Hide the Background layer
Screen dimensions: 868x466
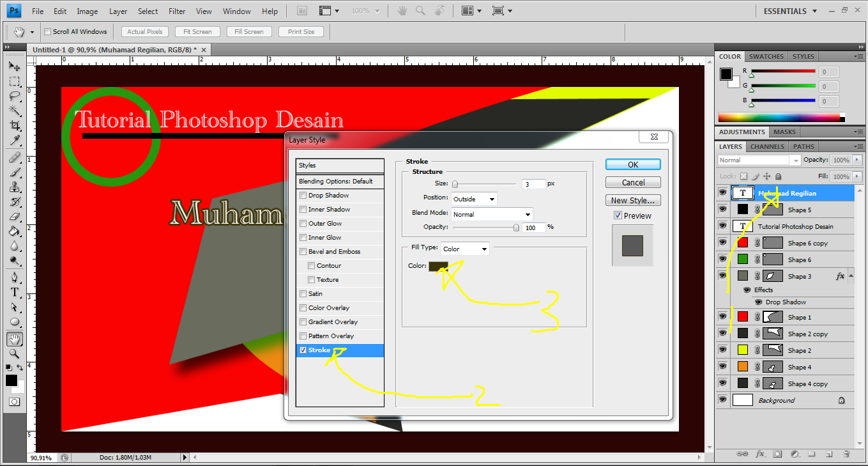click(x=722, y=400)
